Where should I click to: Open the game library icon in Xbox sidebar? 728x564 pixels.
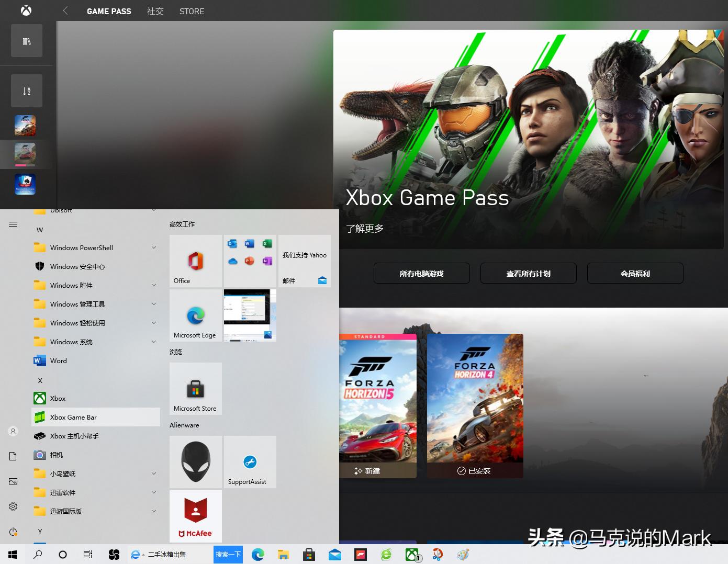pyautogui.click(x=26, y=40)
